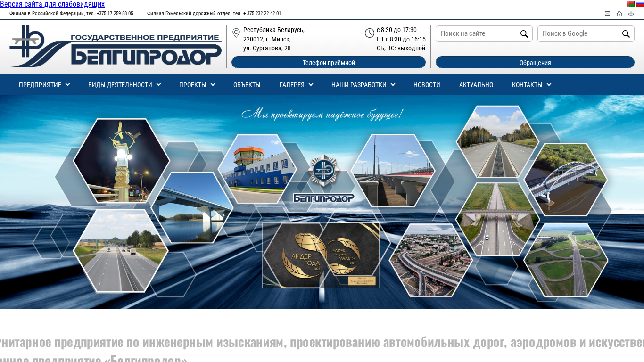Click the magnifier in the site search box

click(524, 34)
